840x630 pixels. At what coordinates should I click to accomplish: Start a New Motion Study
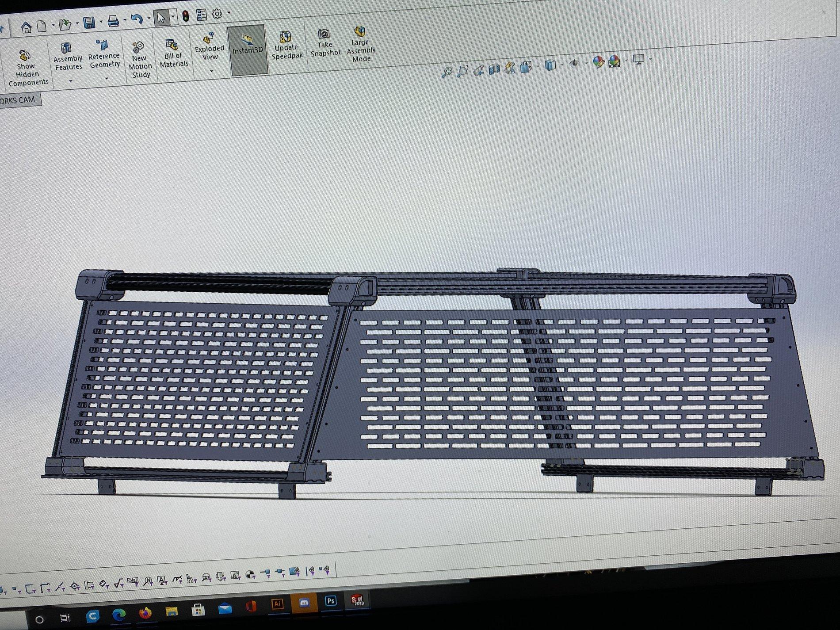click(140, 61)
